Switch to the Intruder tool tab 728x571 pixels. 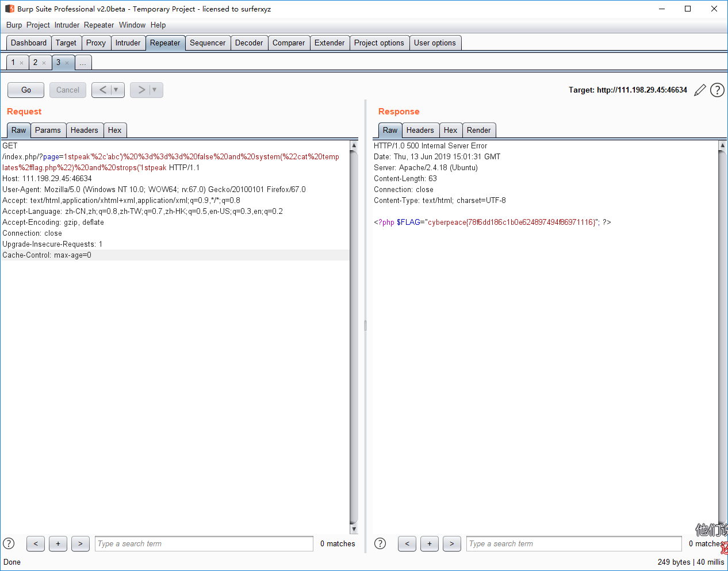[x=128, y=43]
